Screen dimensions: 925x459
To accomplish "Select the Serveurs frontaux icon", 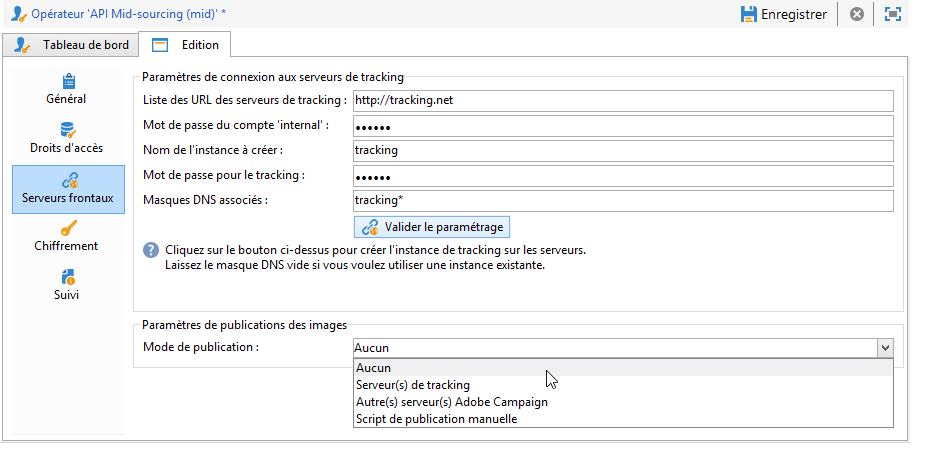I will 68,180.
